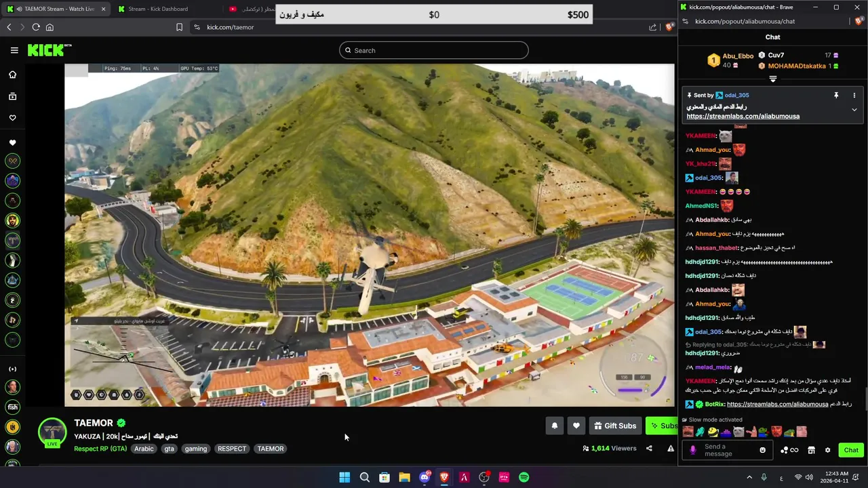
Task: Open Following heart icon in sidebar
Action: point(12,118)
